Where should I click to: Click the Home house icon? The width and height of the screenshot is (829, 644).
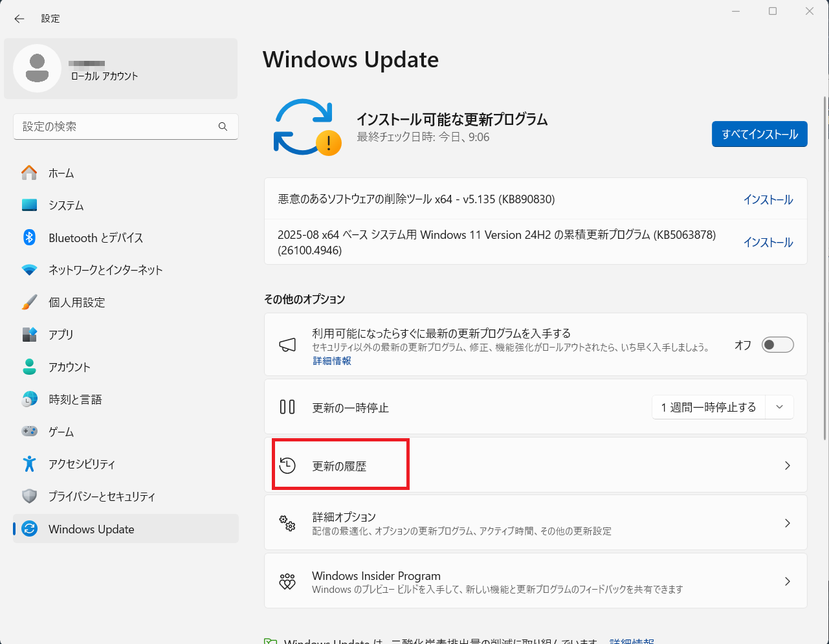[x=29, y=173]
